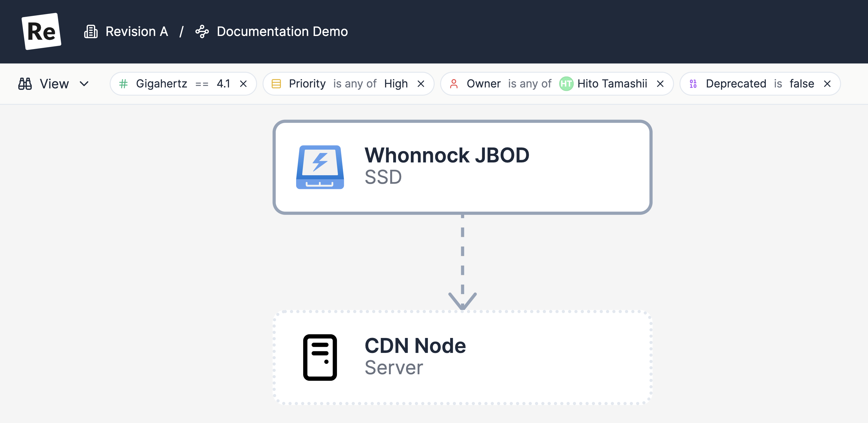The image size is (868, 423).
Task: Click the Deprecated binary icon
Action: (x=693, y=84)
